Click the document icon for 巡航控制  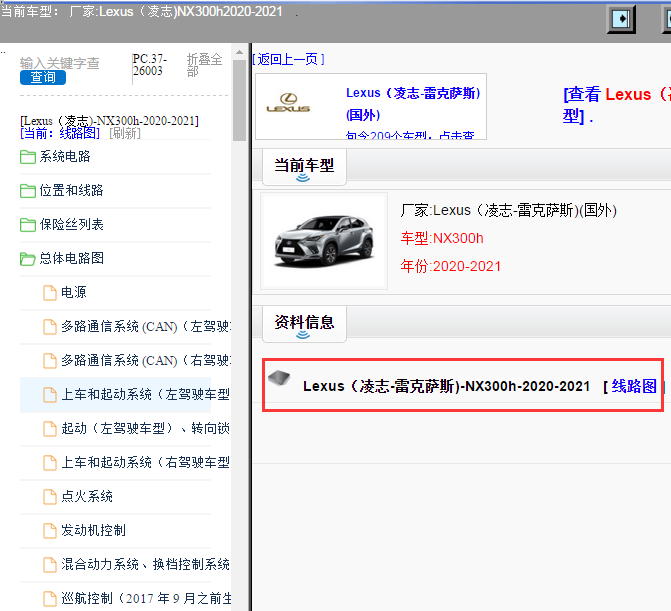coord(50,599)
